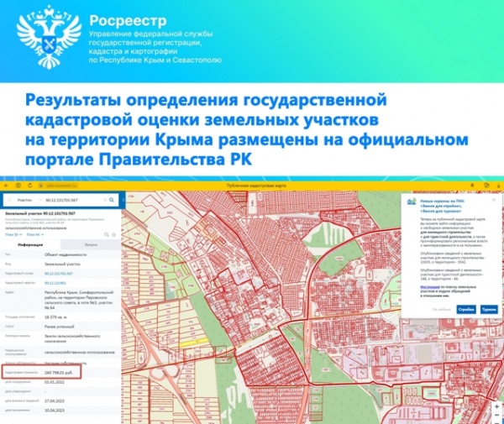
Task: Click the download icon in browser bar
Action: pos(498,186)
